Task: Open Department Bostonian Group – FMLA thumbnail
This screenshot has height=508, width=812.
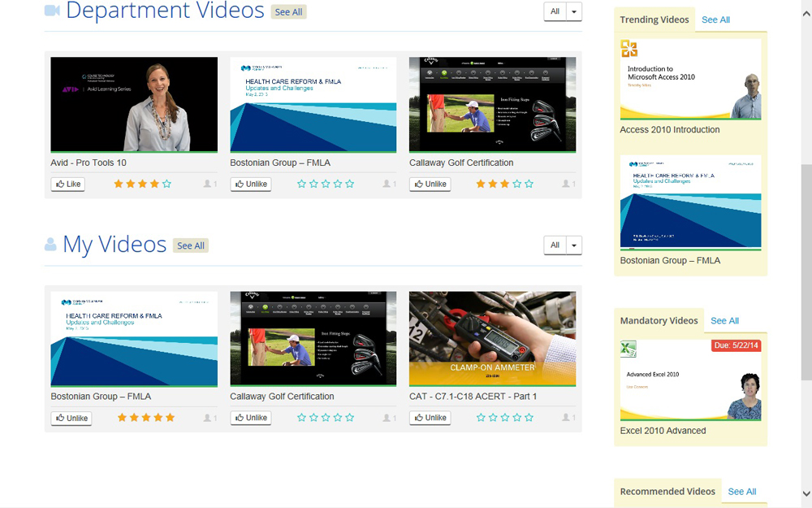Action: tap(313, 105)
